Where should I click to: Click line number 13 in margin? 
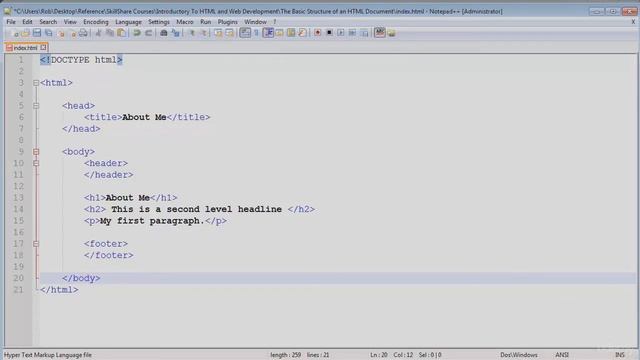coord(18,198)
